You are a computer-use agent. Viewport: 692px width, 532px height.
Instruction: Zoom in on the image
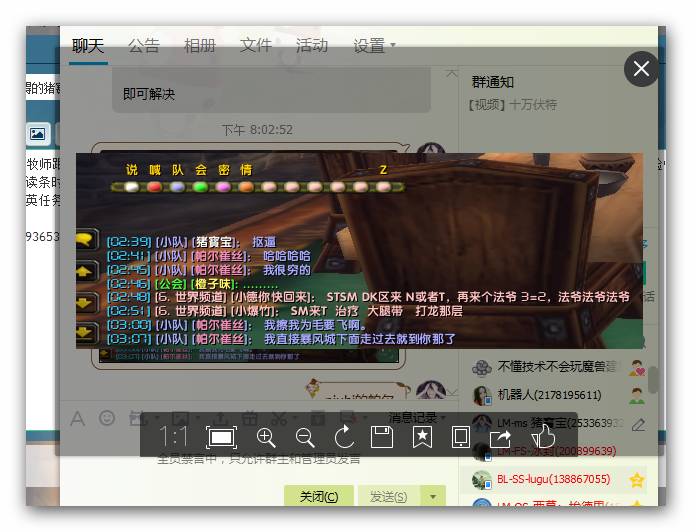coord(266,437)
